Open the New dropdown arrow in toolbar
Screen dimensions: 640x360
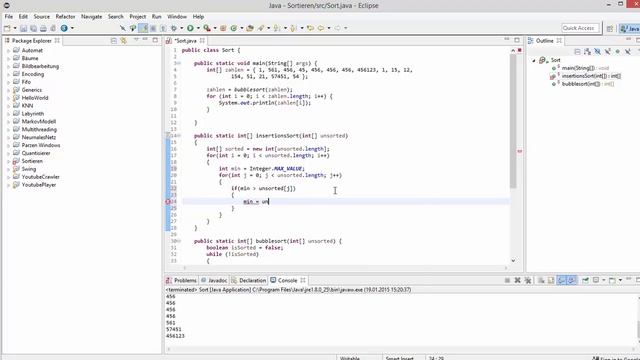point(15,28)
